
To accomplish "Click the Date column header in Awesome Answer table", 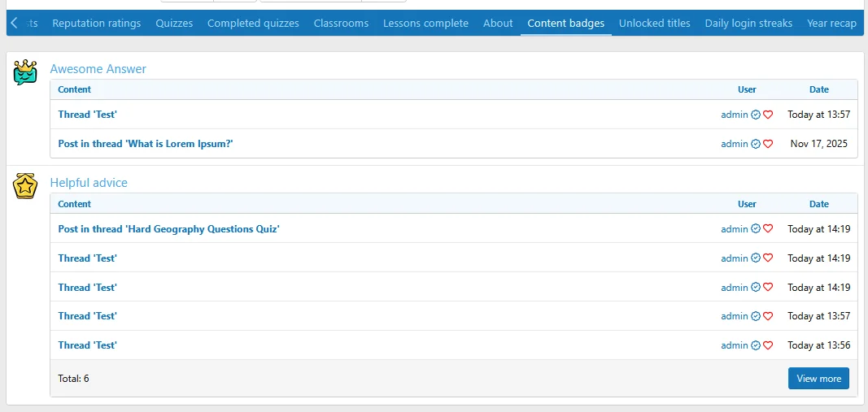I will (818, 89).
